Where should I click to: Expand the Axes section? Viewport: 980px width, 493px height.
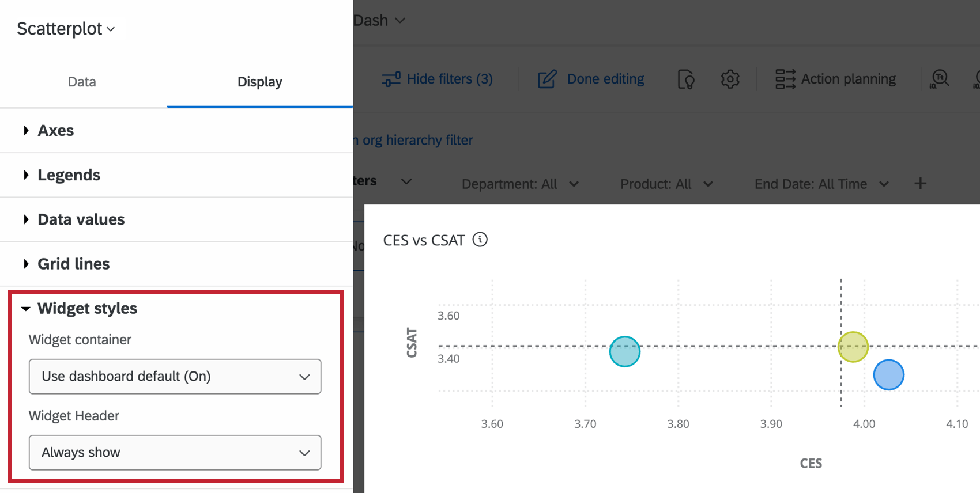coord(55,131)
